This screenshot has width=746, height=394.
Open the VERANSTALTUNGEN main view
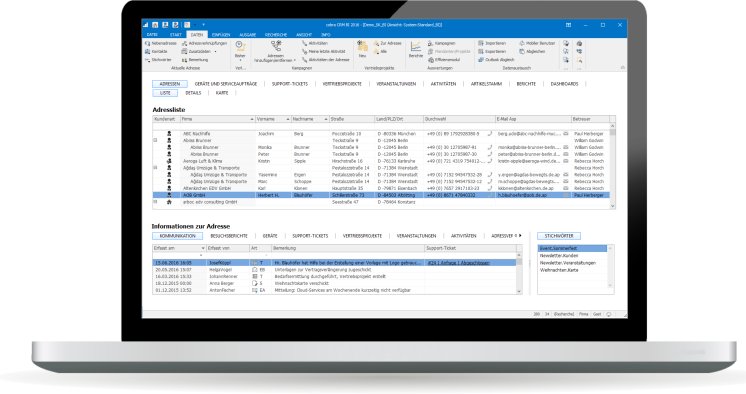click(396, 84)
